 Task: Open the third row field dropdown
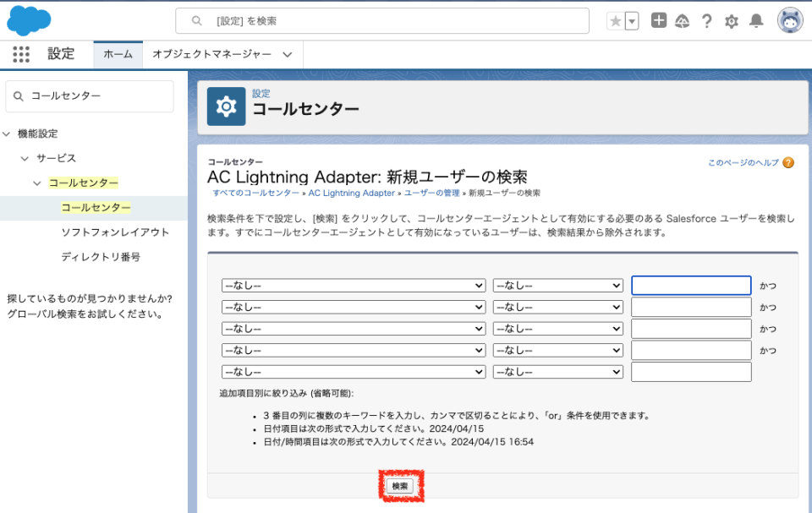(354, 330)
